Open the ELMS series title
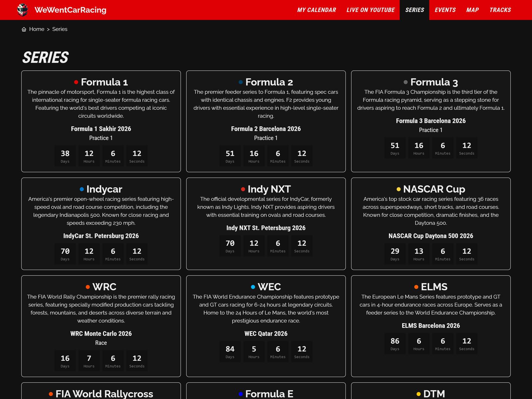The image size is (532, 399). pos(434,287)
